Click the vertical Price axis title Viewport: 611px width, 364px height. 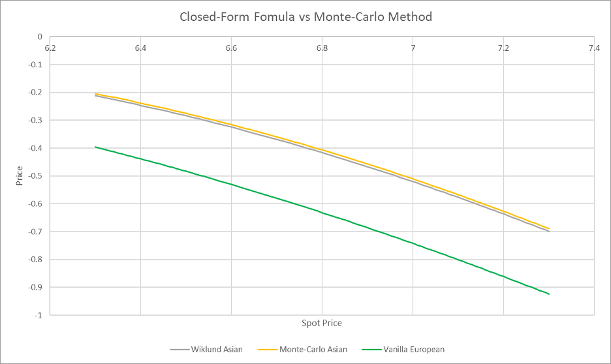pos(20,176)
